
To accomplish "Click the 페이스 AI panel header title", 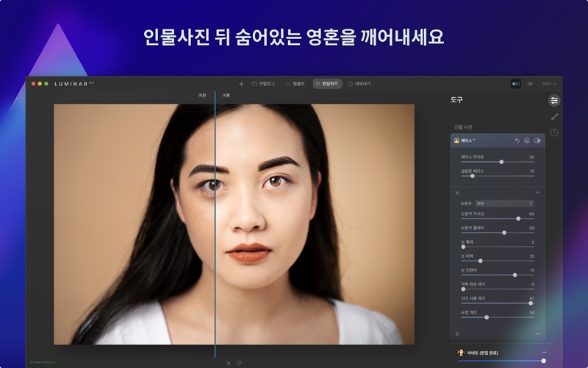I will tap(467, 141).
